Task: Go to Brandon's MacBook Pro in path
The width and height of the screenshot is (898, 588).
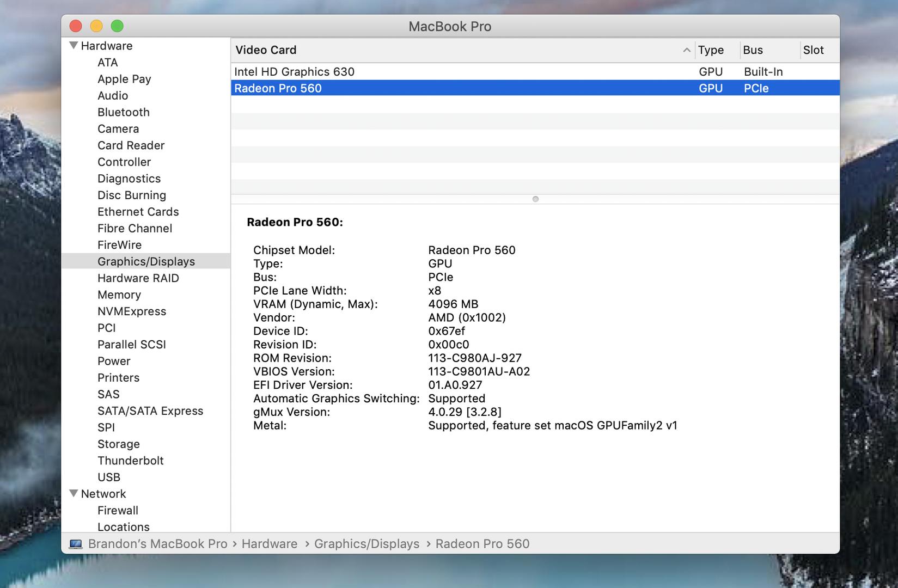Action: [x=157, y=544]
